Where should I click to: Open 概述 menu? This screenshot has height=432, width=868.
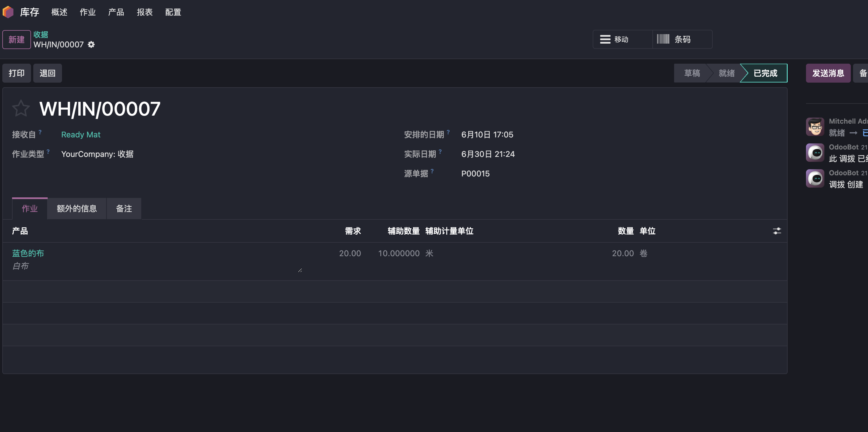pyautogui.click(x=59, y=12)
